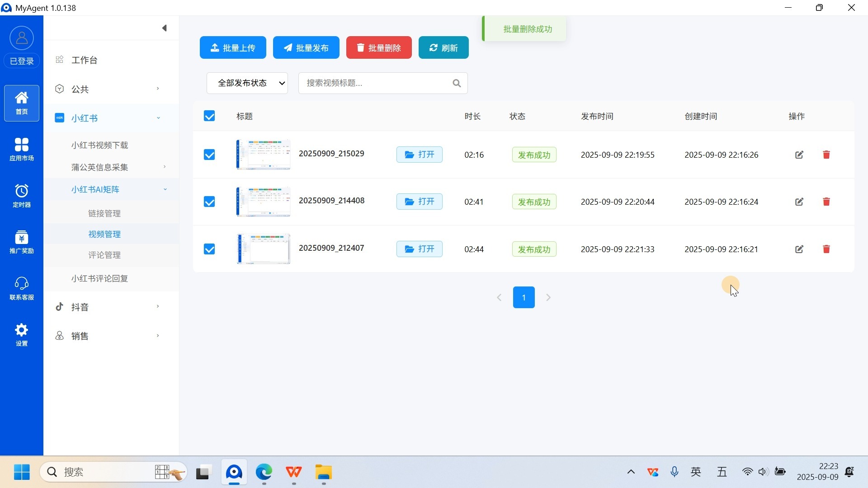
Task: Expand 蒲公英信息采集 submenu
Action: pos(111,167)
